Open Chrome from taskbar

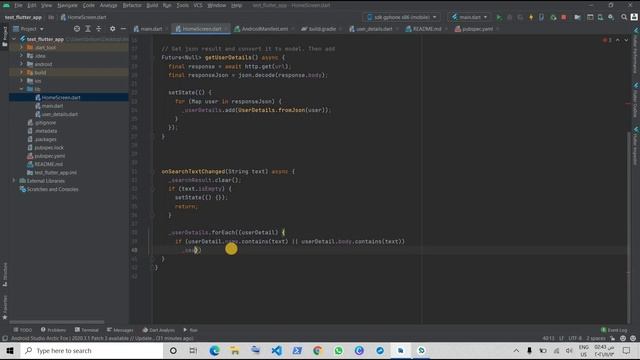pyautogui.click(x=318, y=351)
